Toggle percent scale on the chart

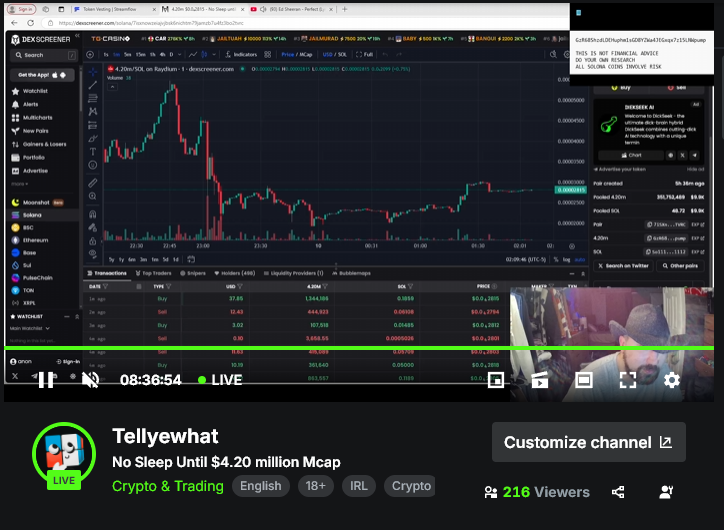coord(556,259)
